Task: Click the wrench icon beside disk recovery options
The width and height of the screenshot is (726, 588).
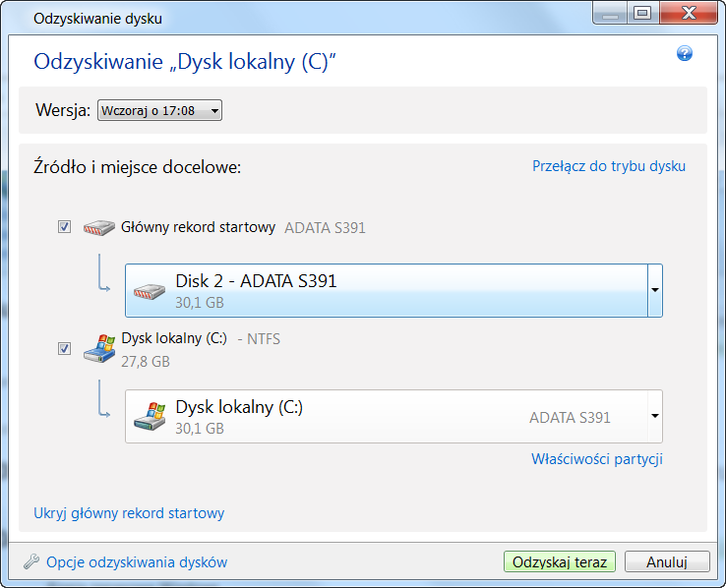Action: point(31,562)
